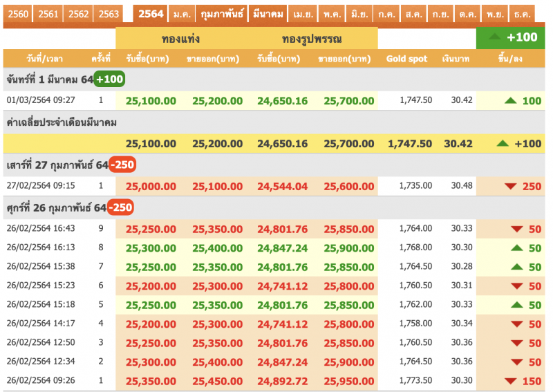This screenshot has height=392, width=553.
Task: Open the ต.ค. month tab
Action: tap(468, 14)
